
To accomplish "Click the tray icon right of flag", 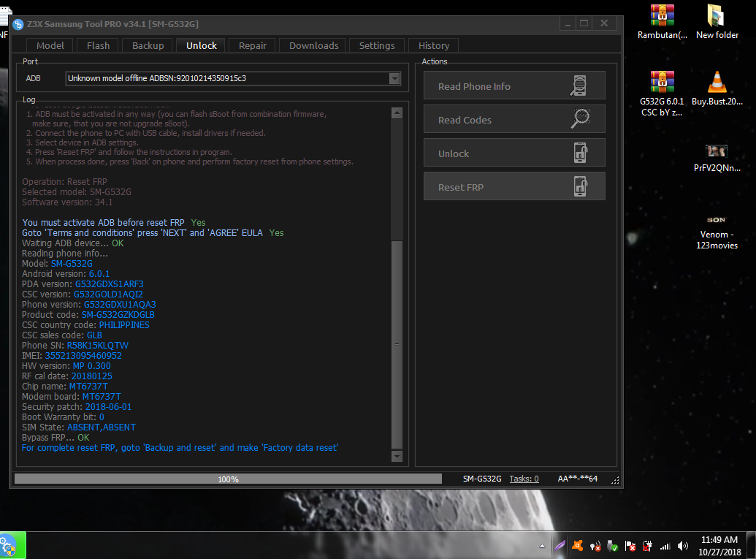I will pyautogui.click(x=647, y=546).
